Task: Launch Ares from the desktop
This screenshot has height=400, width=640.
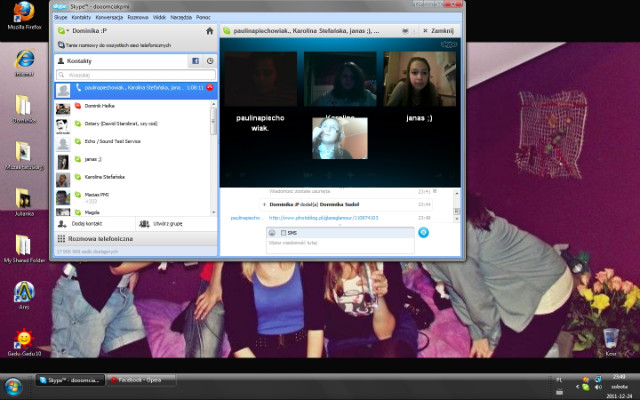Action: click(x=24, y=295)
